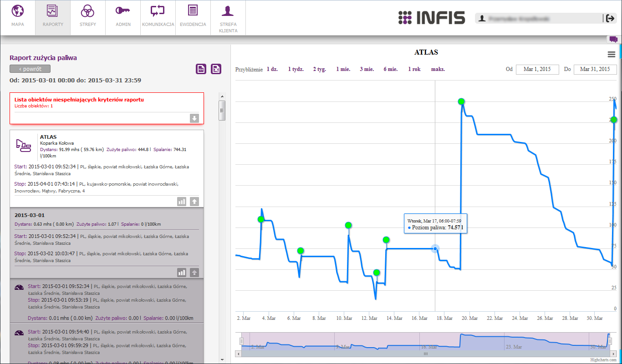Click the second trip speedometer icon at 09:54:40
The height and width of the screenshot is (364, 622).
click(x=19, y=332)
